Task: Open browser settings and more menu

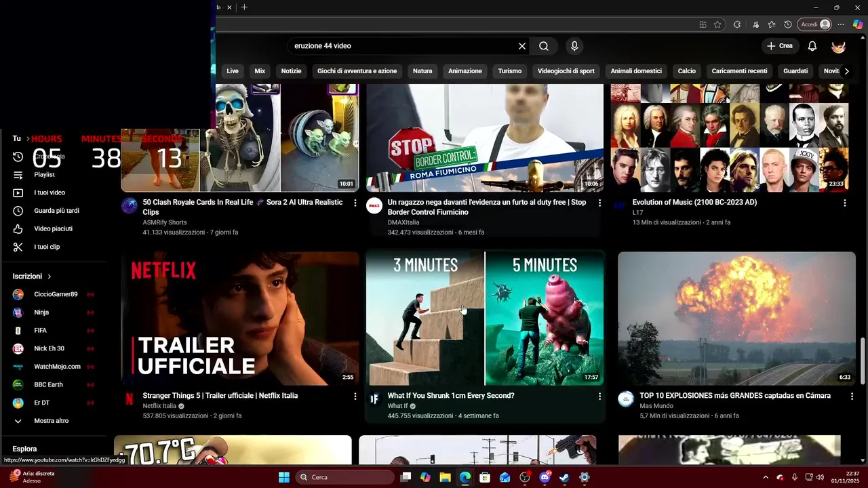Action: (841, 24)
